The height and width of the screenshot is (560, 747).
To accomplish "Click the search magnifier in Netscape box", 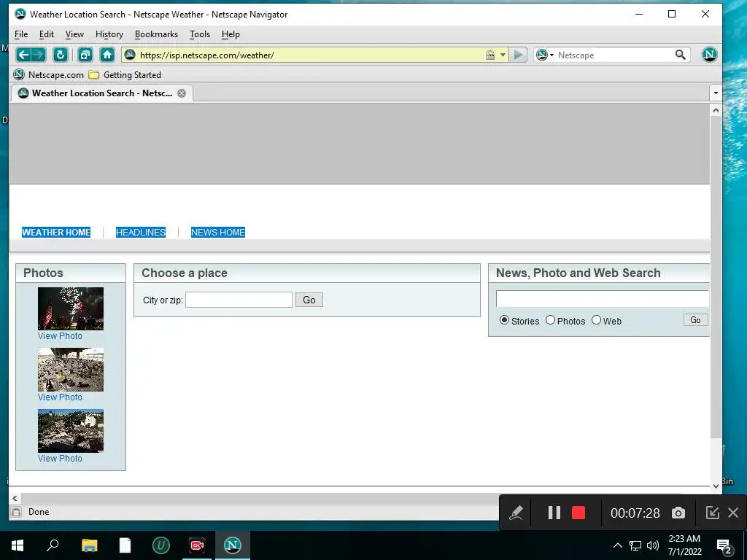I will coord(681,55).
